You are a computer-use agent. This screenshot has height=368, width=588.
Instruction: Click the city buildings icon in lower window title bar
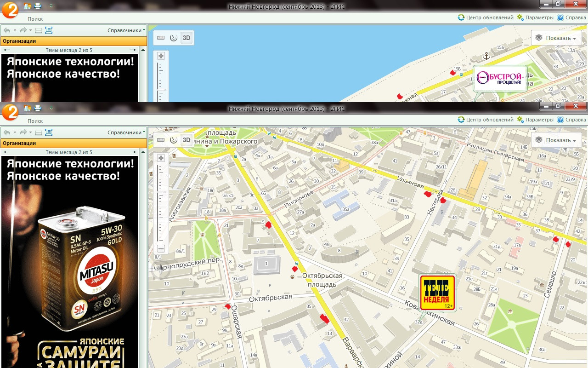coord(27,108)
